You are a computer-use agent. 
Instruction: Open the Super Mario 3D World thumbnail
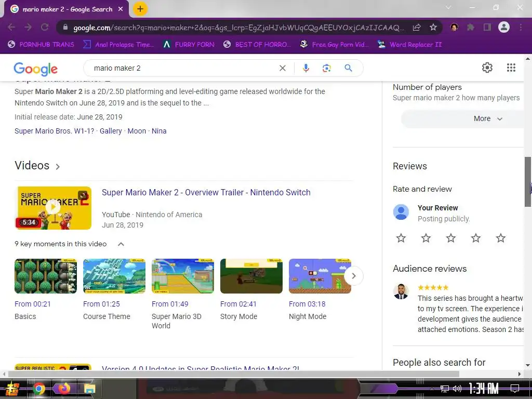click(x=183, y=276)
